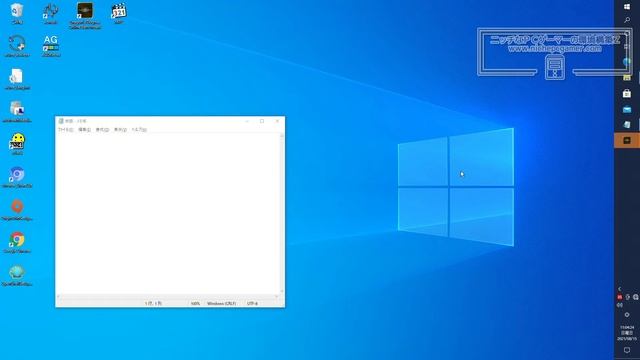The image size is (640, 360).
Task: Open the Recycle Bin desktop icon
Action: click(17, 13)
